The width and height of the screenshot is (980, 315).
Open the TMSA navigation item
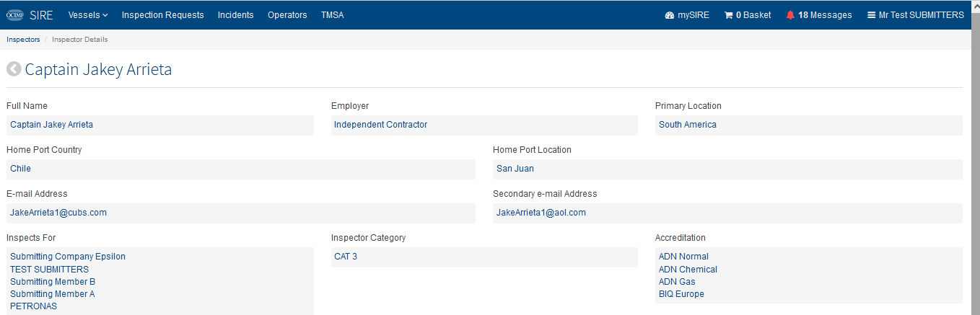click(x=332, y=15)
